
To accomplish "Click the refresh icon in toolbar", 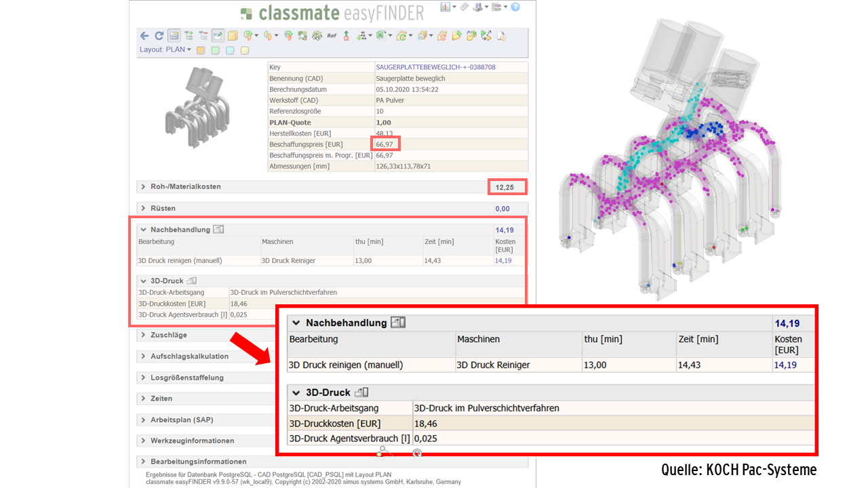I will click(x=159, y=35).
